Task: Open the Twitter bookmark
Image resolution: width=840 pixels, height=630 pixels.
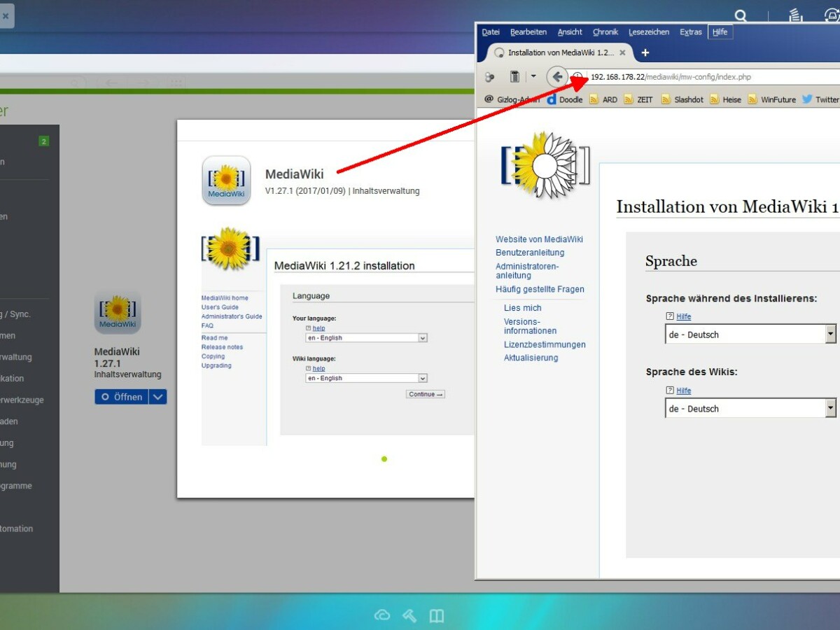Action: point(820,99)
